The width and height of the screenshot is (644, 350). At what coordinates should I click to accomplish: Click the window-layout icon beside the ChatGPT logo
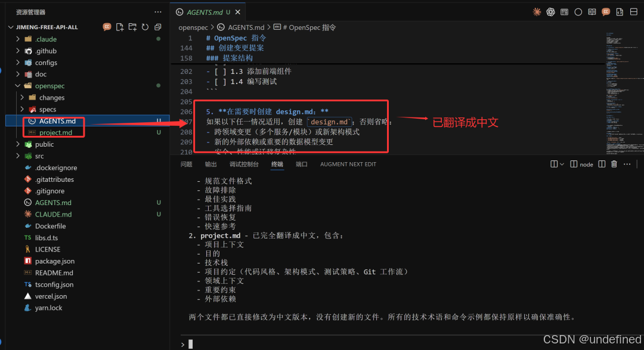tap(564, 12)
